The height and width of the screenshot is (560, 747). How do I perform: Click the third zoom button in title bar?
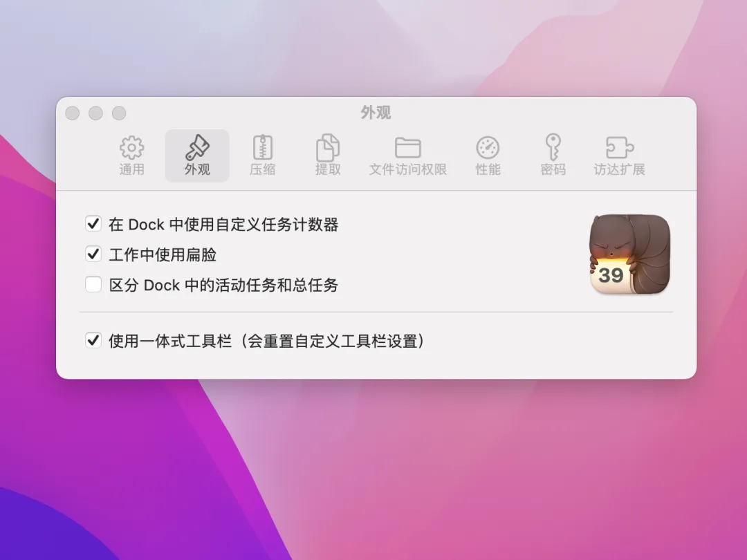click(119, 113)
